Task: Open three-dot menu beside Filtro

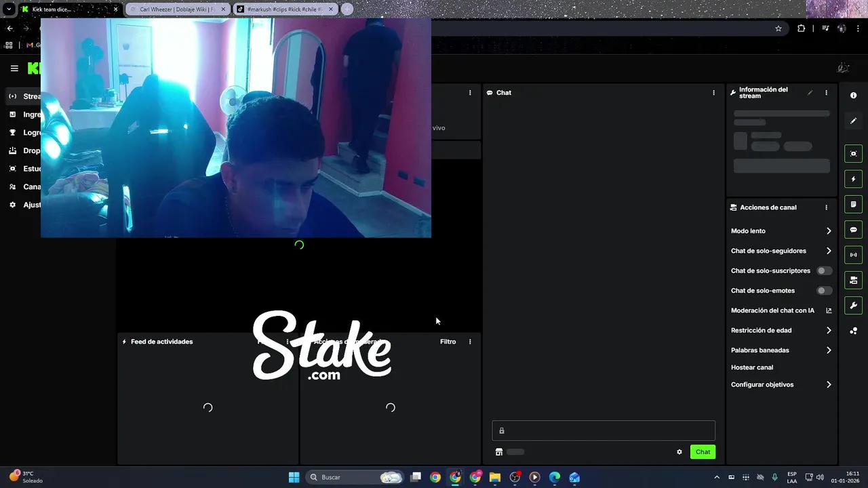Action: pos(470,342)
